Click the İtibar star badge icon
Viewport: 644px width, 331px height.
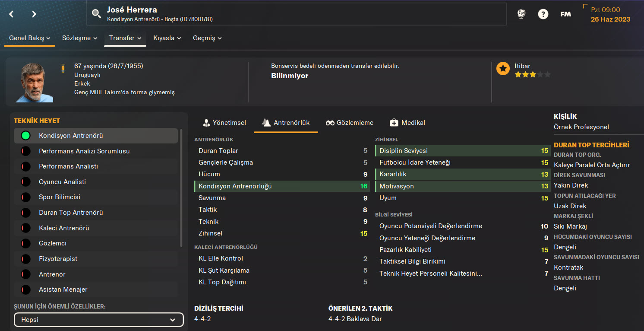[x=503, y=69]
